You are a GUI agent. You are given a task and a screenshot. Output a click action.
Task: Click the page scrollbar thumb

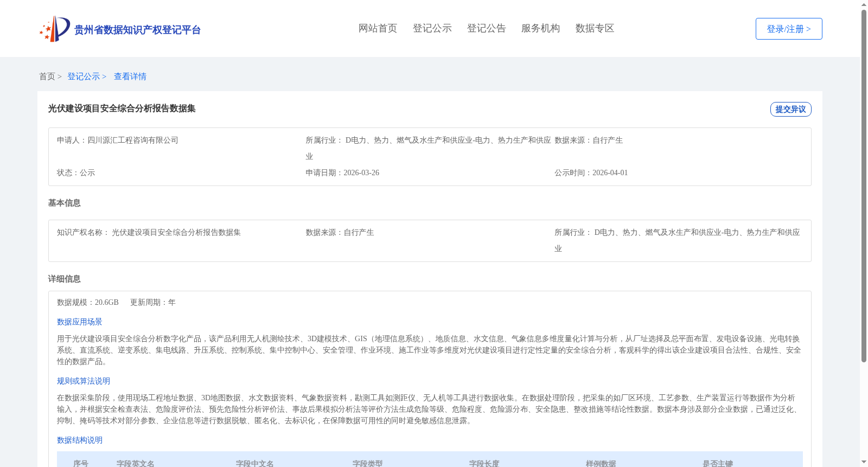[864, 186]
